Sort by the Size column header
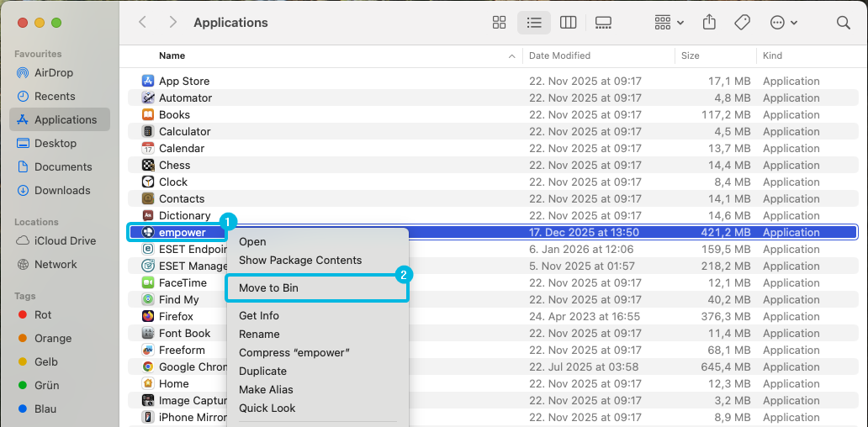The image size is (868, 427). pos(690,55)
